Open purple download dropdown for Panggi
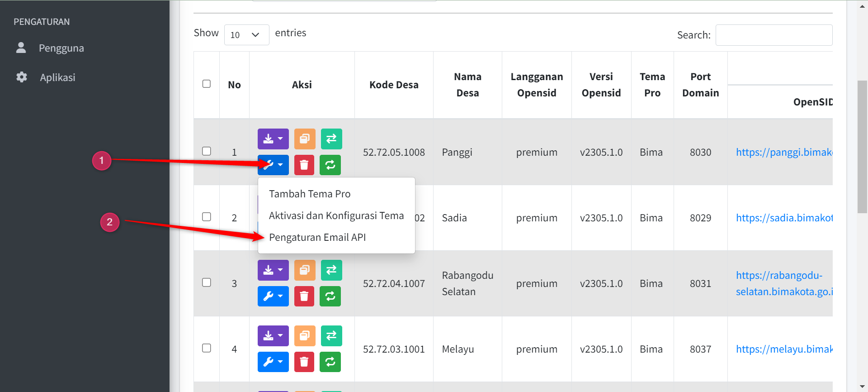The image size is (868, 392). (x=273, y=139)
